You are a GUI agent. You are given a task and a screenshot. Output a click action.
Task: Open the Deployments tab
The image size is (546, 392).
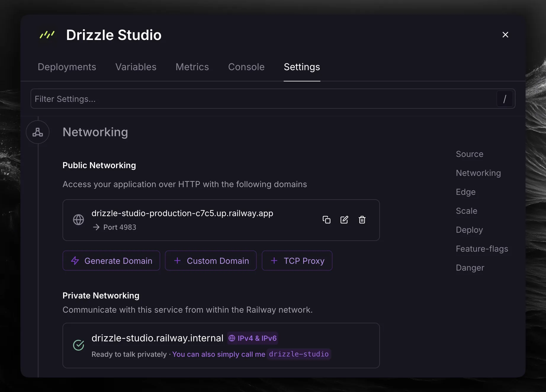67,67
